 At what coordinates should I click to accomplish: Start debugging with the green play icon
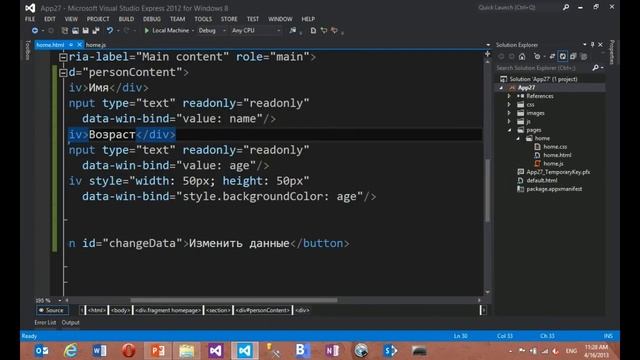(147, 31)
